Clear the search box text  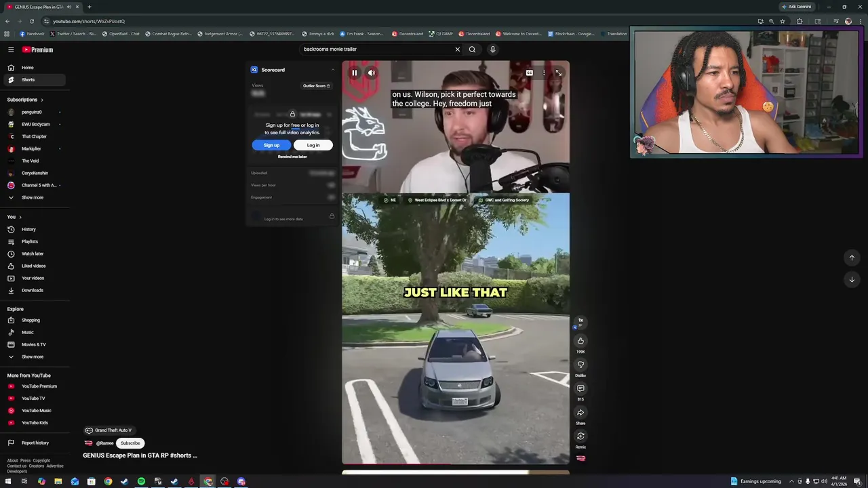tap(457, 49)
